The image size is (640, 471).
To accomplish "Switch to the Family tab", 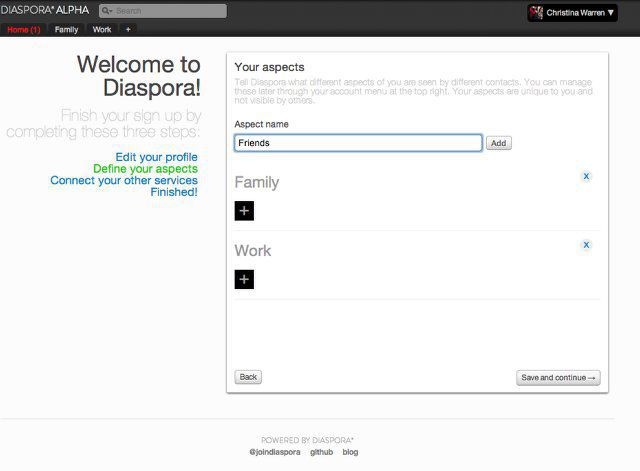I will [66, 29].
